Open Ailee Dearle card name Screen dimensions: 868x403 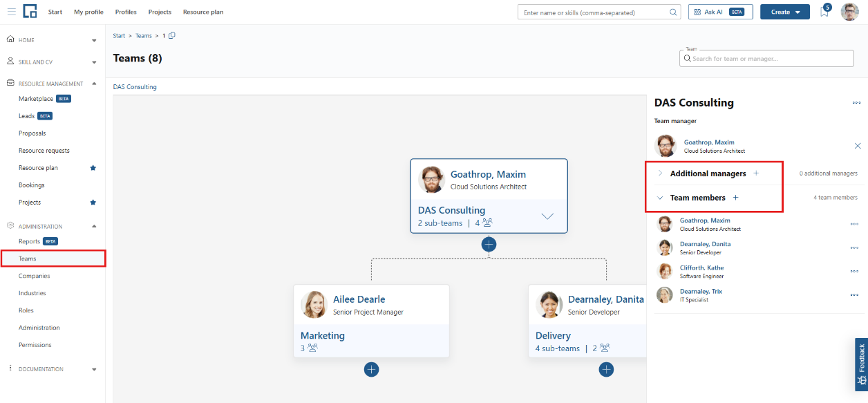(x=359, y=299)
